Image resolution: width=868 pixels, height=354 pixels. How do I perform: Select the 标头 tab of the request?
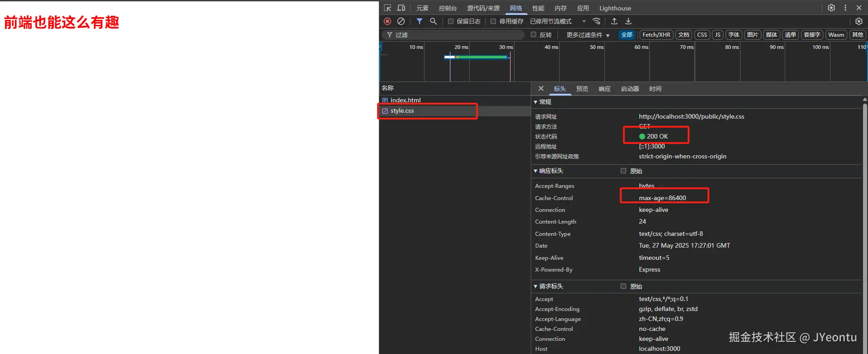tap(560, 89)
